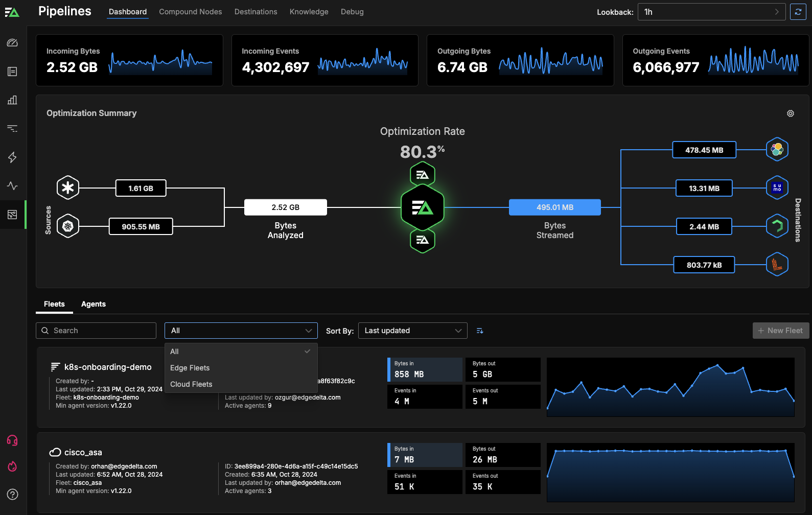Toggle the sort order icon
Screen dimensions: 812x515
480,331
